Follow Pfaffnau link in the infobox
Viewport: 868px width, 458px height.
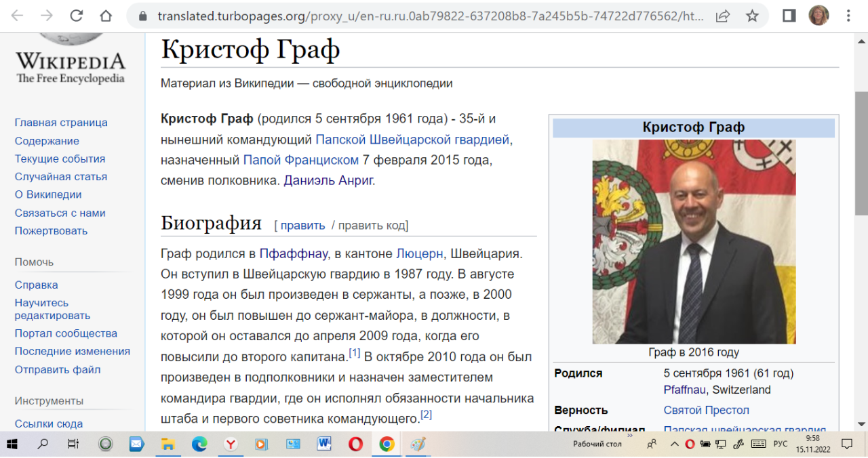pos(685,390)
